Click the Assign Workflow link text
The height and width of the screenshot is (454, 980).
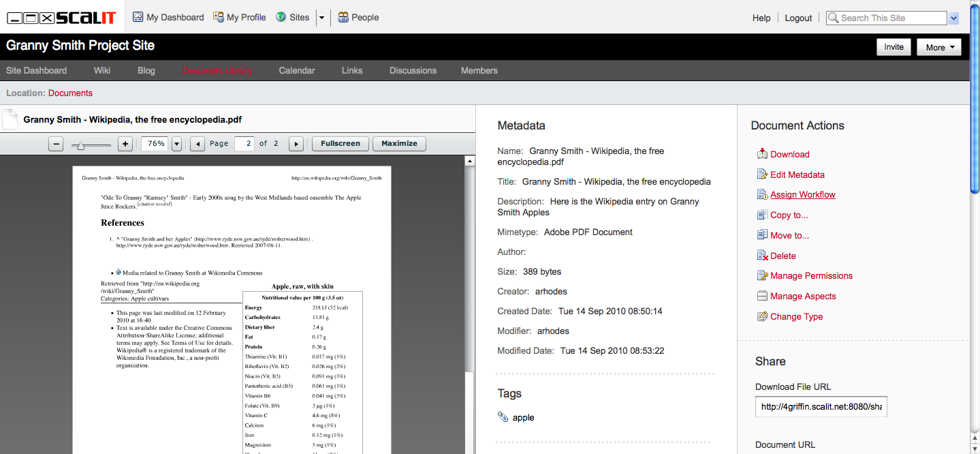[x=803, y=195]
